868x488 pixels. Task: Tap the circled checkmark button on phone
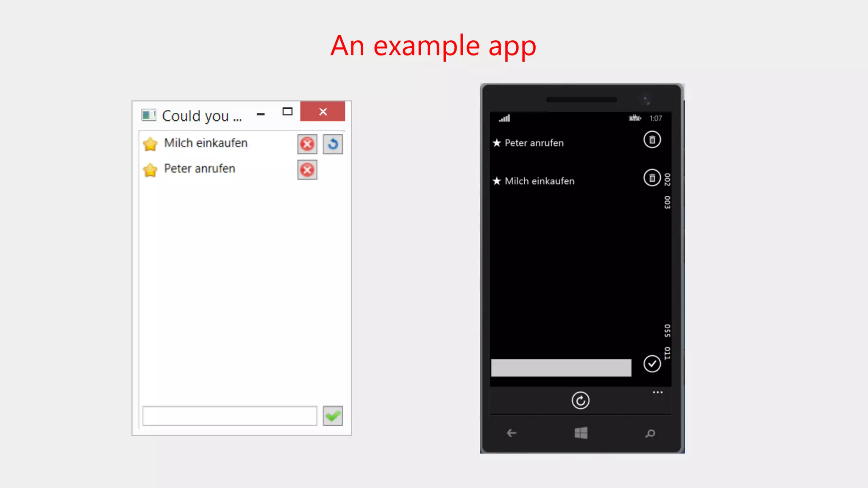point(652,363)
